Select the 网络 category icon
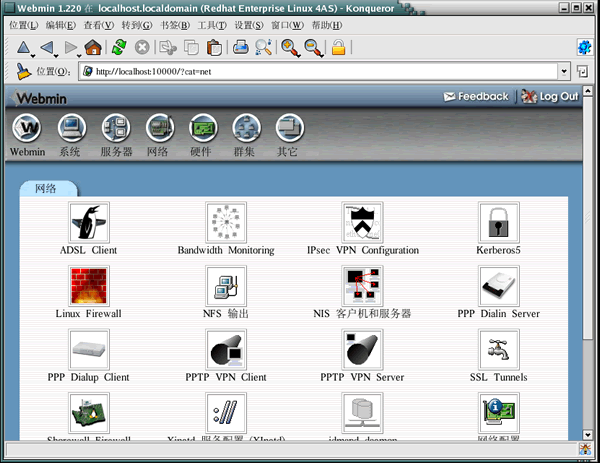 (160, 128)
